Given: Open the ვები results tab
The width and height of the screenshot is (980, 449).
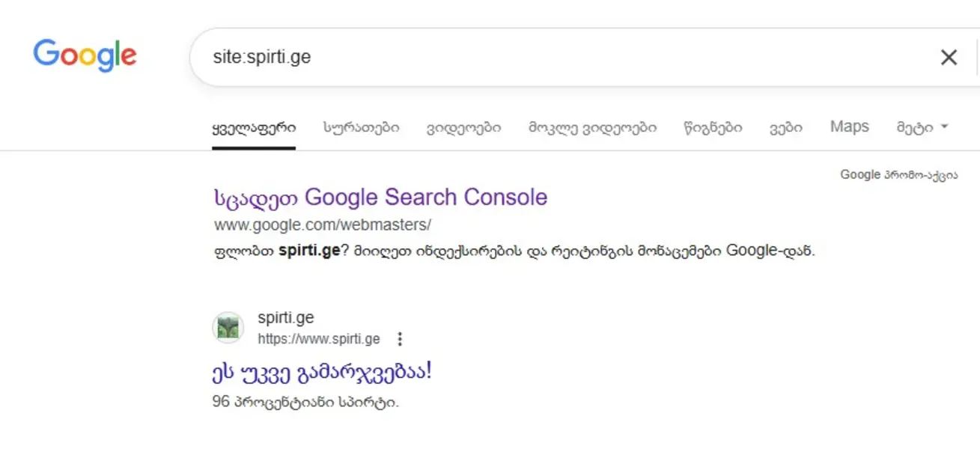Looking at the screenshot, I should [x=784, y=126].
